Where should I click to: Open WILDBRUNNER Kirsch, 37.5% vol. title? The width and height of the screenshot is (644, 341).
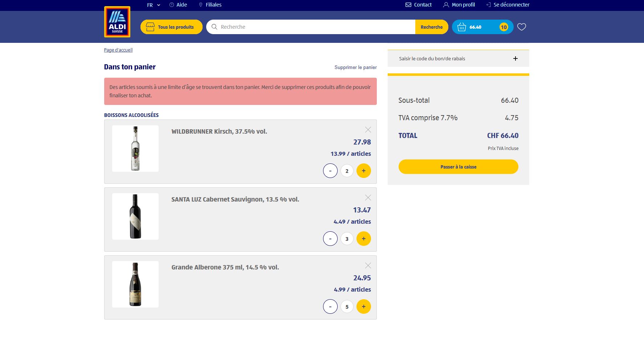(x=219, y=131)
